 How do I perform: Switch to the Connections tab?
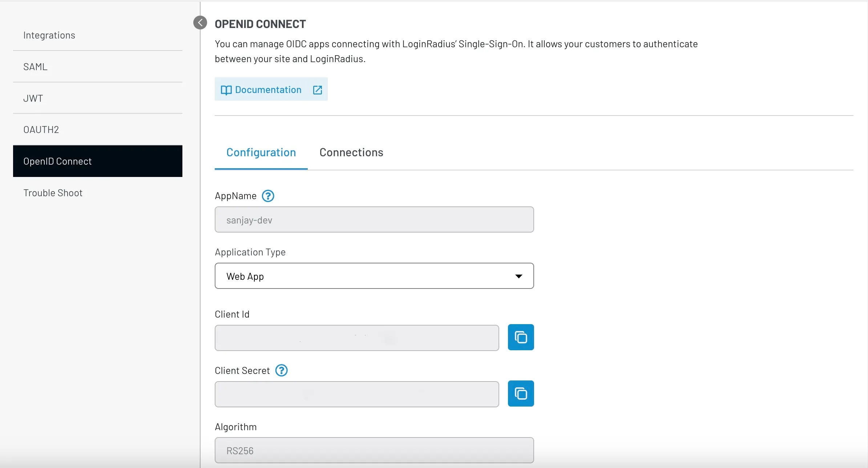(351, 153)
